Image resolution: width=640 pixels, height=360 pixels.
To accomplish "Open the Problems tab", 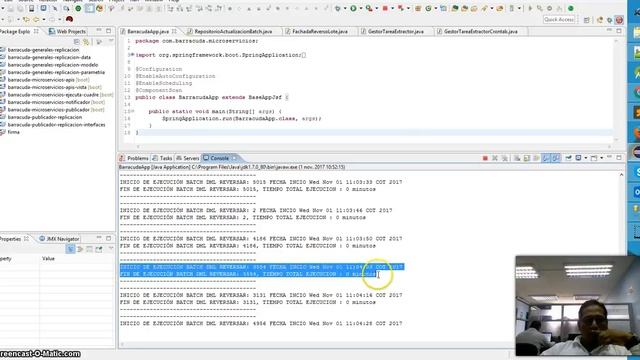I will point(134,158).
